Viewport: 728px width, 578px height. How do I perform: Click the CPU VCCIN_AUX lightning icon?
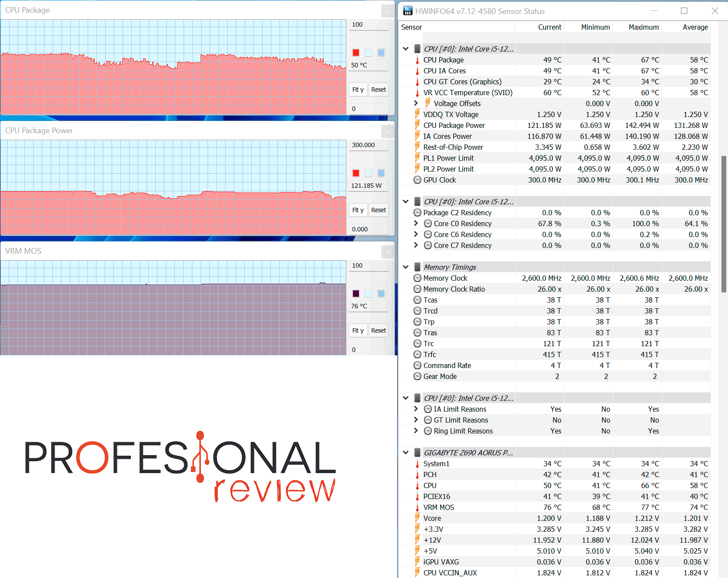(x=417, y=572)
